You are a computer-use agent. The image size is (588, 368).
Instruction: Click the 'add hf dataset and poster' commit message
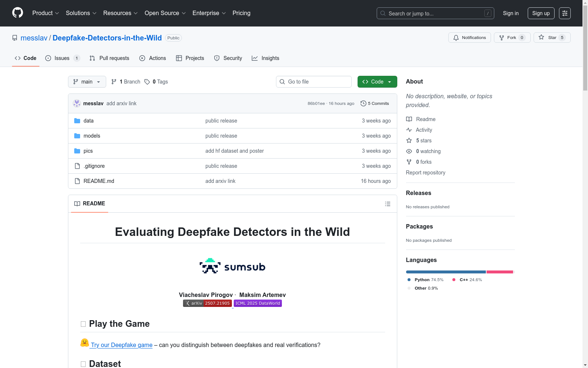[234, 151]
